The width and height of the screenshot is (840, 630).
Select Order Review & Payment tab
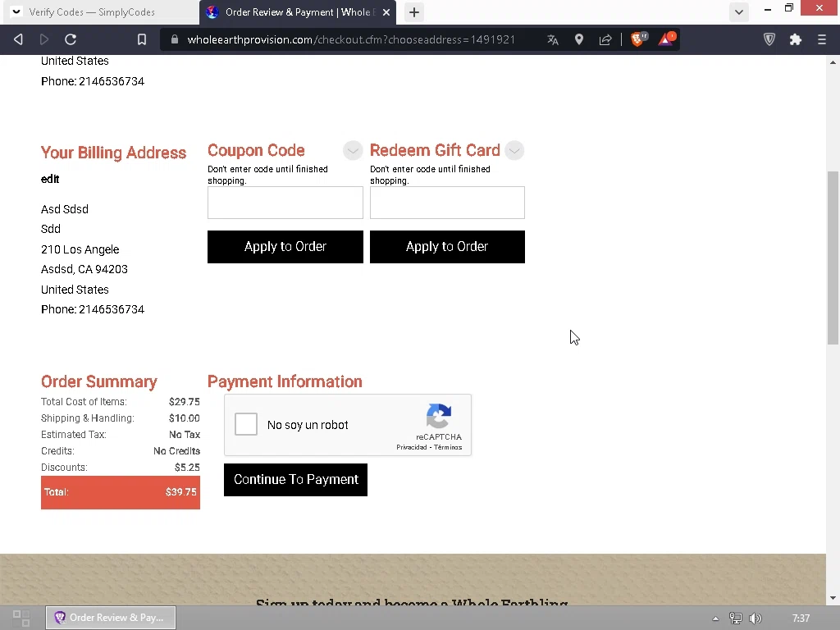click(x=298, y=12)
